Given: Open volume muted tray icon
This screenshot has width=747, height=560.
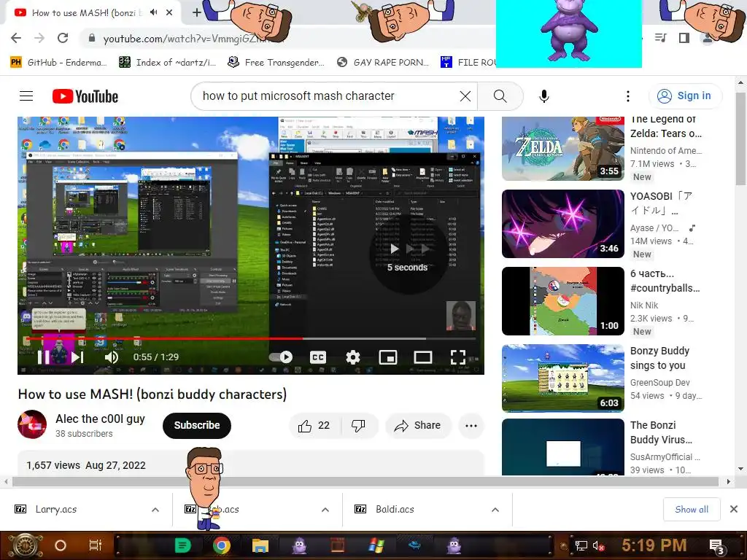Looking at the screenshot, I should pos(598,545).
